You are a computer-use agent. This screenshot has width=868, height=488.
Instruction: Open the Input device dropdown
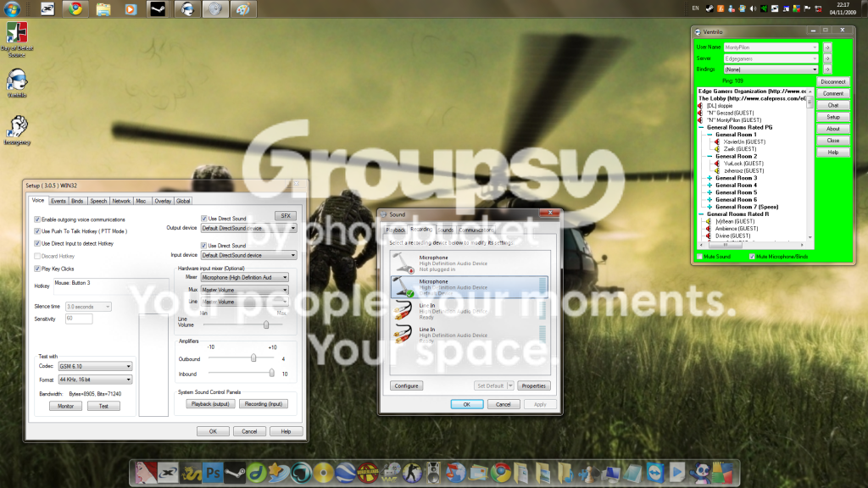point(248,255)
